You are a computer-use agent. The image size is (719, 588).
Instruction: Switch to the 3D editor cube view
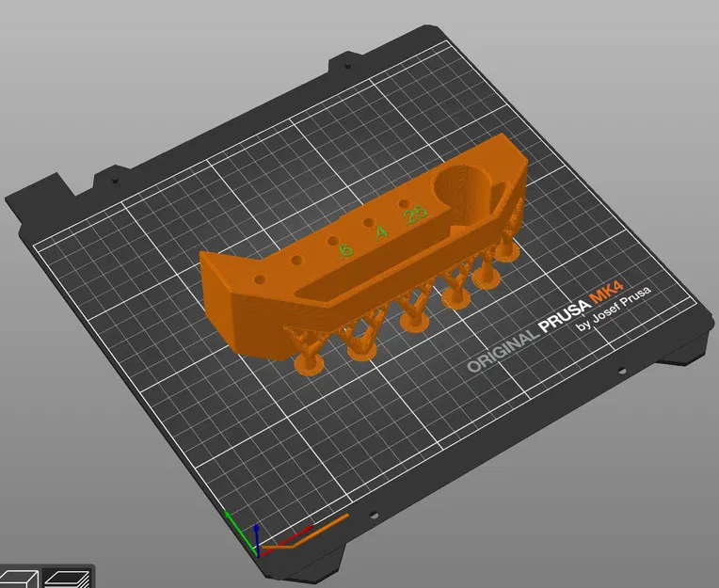(20, 578)
